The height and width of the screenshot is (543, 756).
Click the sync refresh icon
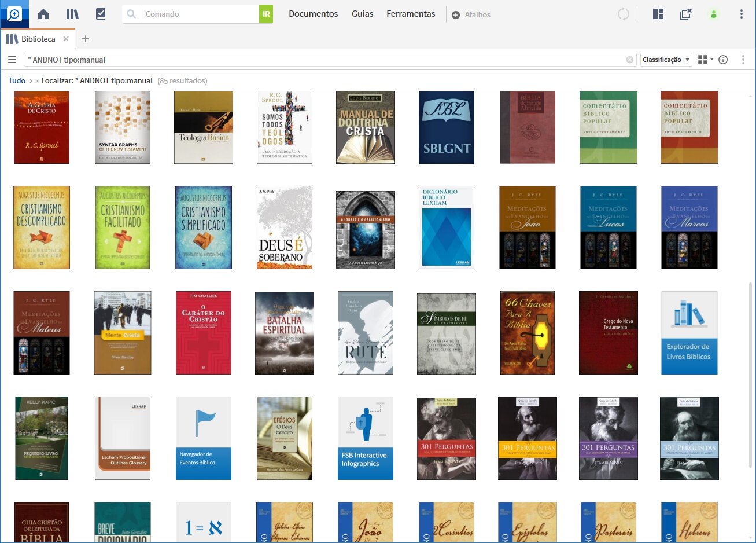tap(624, 14)
